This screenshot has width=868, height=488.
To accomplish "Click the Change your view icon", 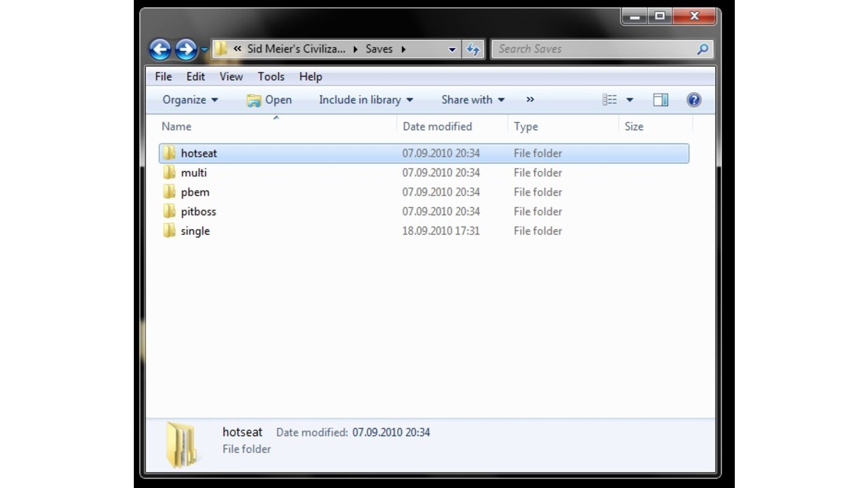I will (609, 100).
